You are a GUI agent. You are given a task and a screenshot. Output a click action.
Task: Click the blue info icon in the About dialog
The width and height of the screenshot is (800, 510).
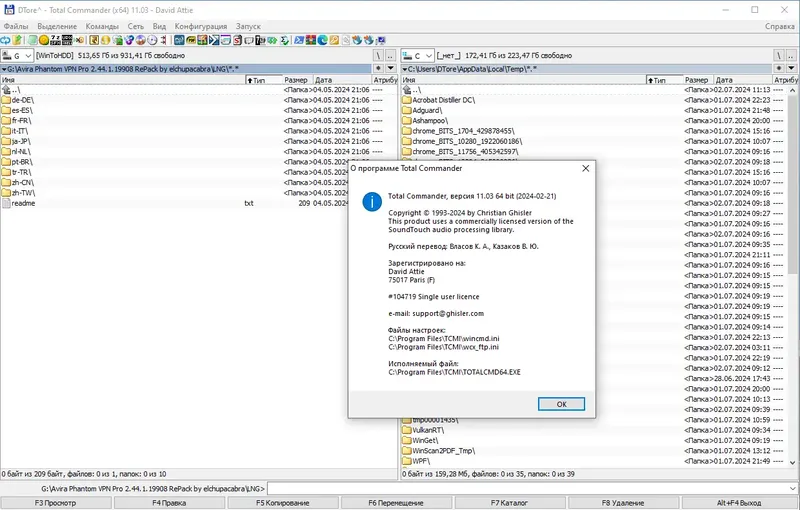(372, 202)
